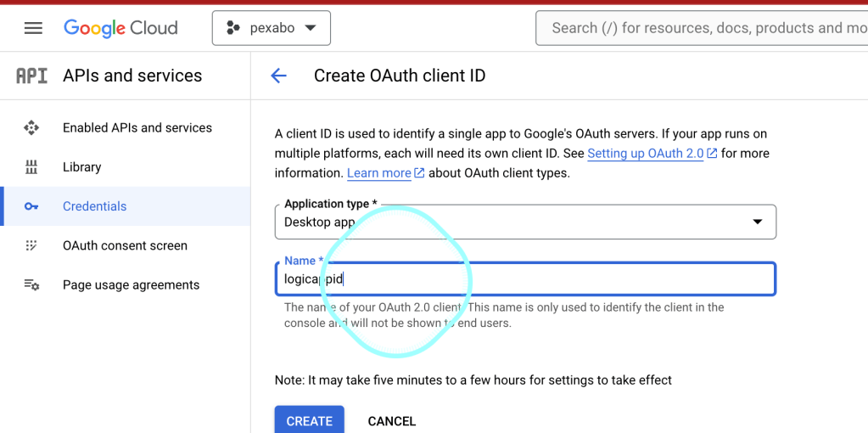Follow the Setting up OAuth 2.0 link
868x433 pixels.
[645, 154]
